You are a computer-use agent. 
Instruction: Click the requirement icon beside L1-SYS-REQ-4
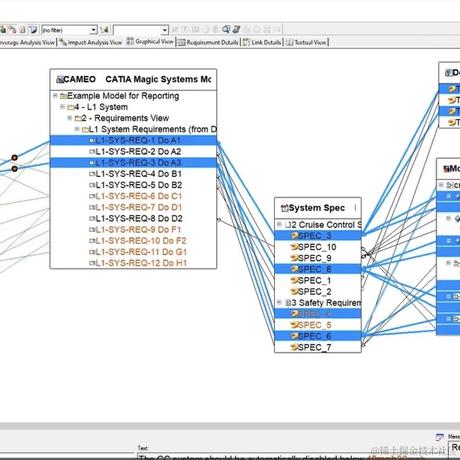pos(92,174)
